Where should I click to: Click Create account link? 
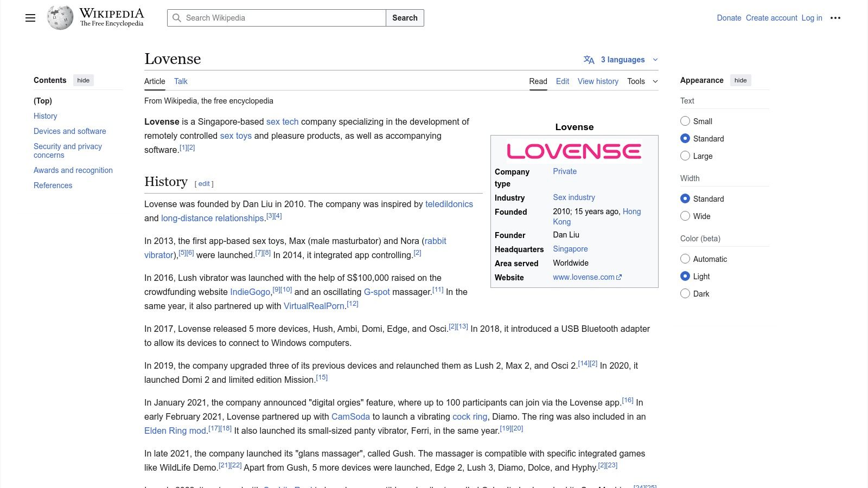click(x=771, y=18)
